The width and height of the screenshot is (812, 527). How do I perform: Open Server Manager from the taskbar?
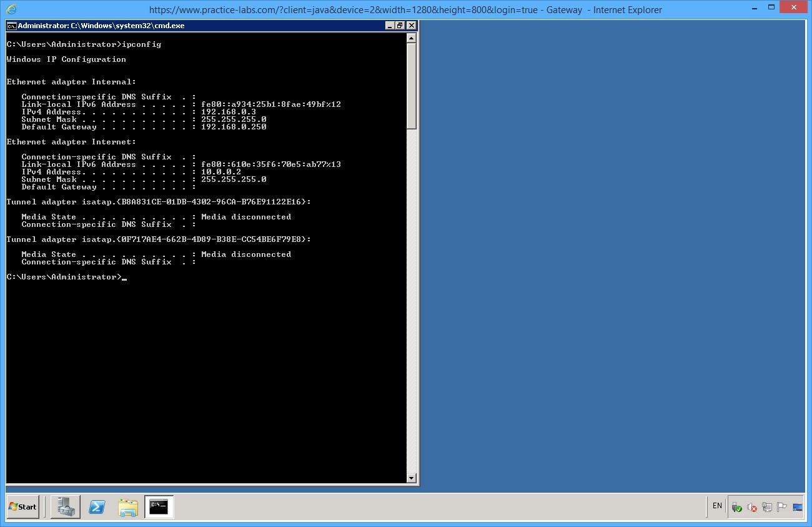[65, 506]
